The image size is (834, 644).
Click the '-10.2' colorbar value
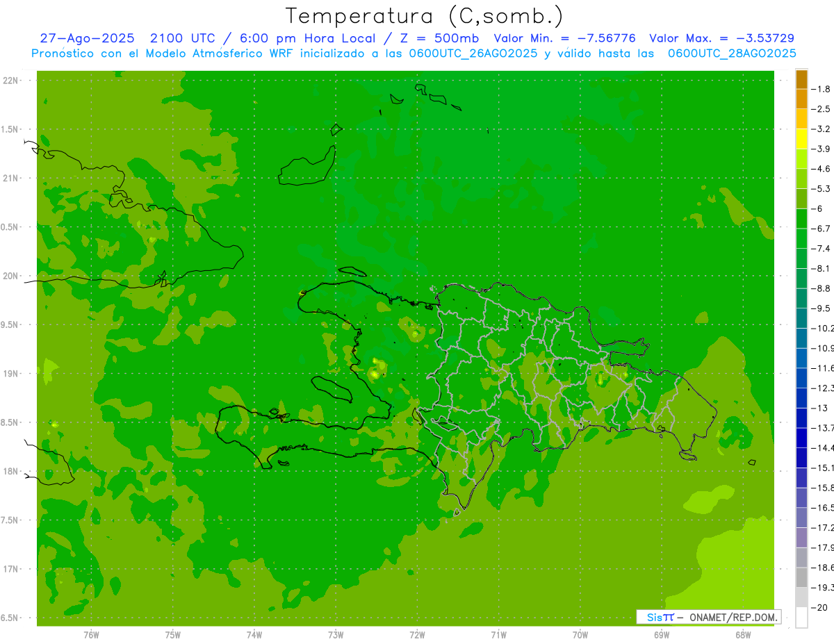click(x=822, y=328)
